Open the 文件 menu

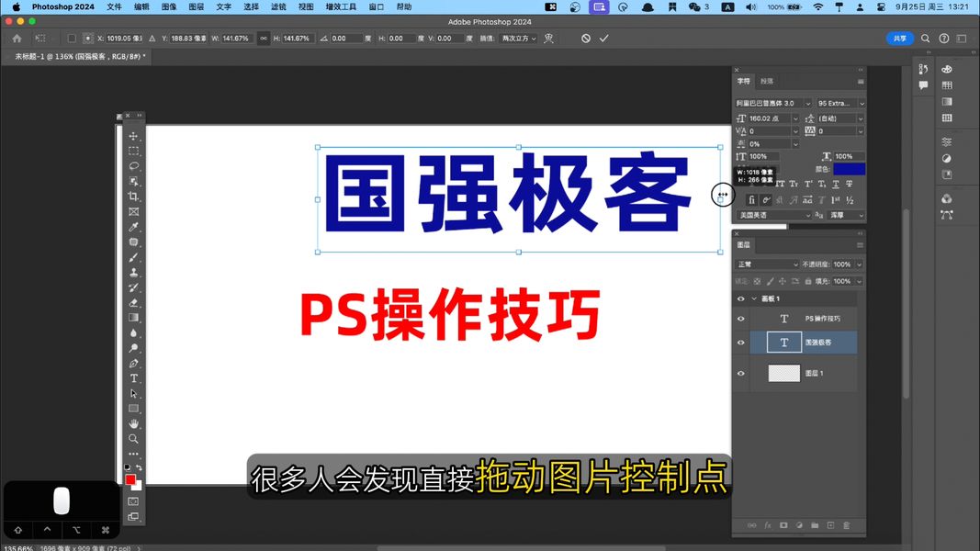coord(114,6)
